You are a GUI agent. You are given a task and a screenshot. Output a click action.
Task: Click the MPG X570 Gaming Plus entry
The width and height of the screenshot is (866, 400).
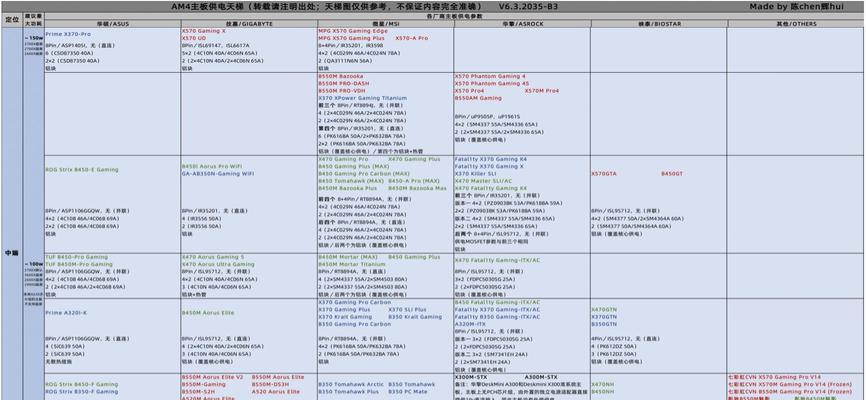point(351,38)
